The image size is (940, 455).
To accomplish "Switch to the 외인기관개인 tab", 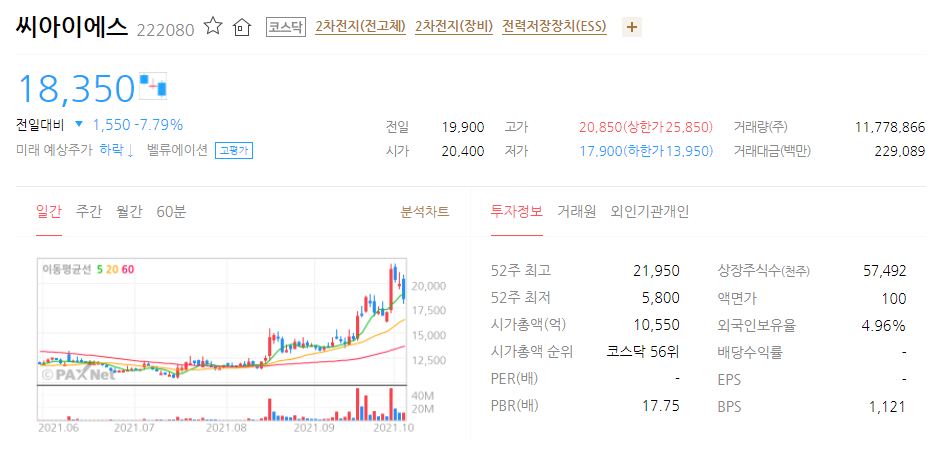I will 650,212.
